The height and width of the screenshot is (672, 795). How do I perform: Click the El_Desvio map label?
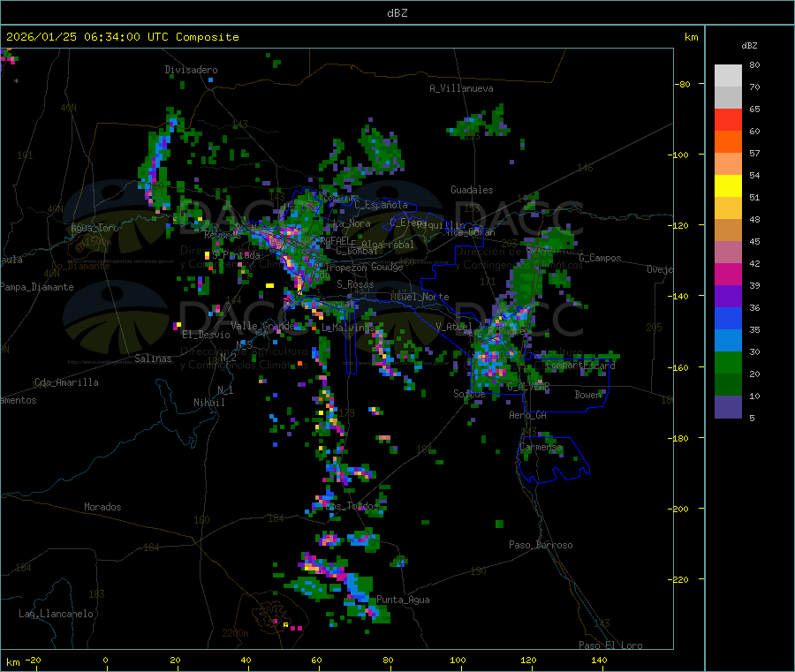point(206,335)
